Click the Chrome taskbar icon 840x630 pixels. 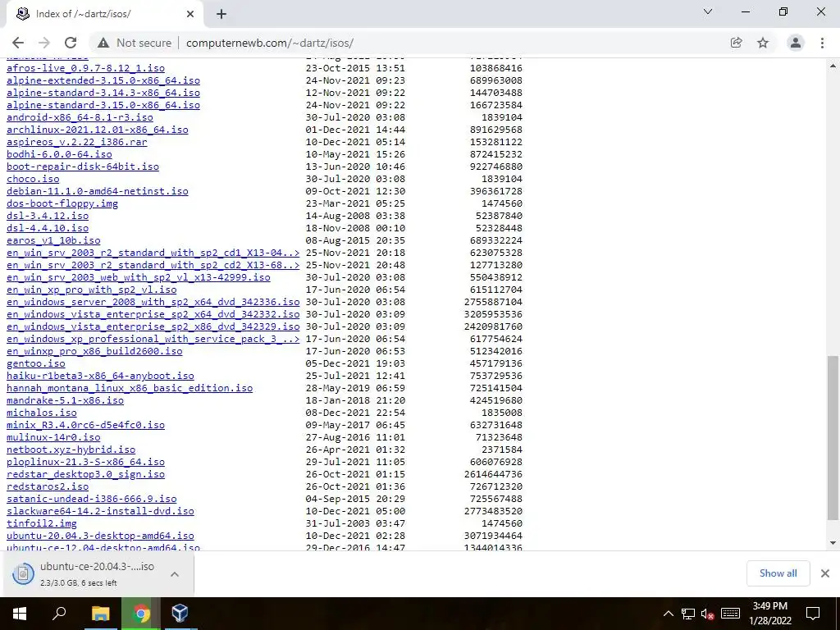pos(141,614)
